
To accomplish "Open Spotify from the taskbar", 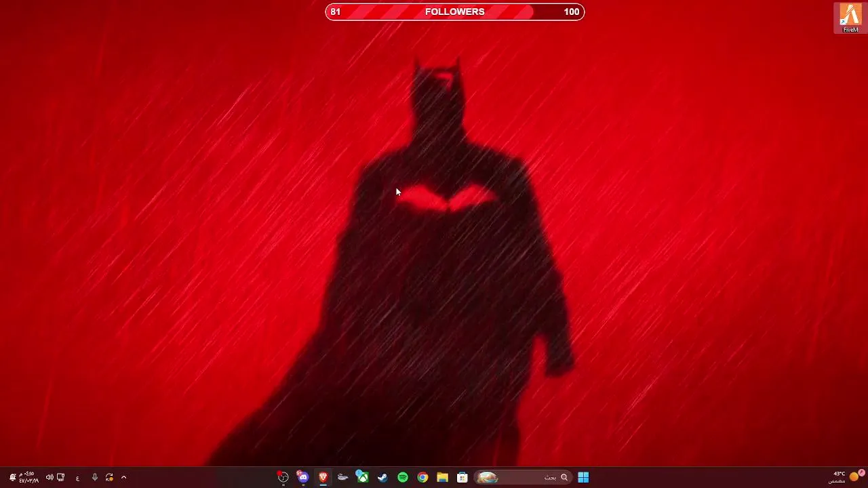I will point(403,477).
